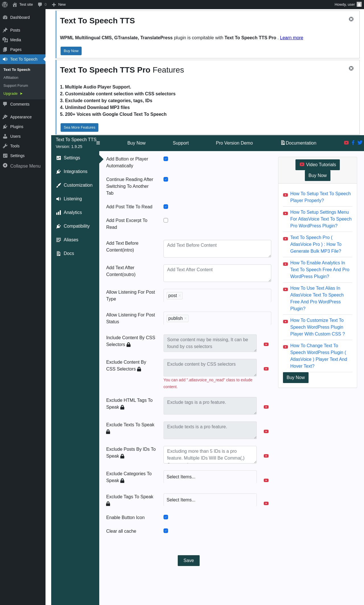The image size is (364, 605).
Task: Switch to the Customization tab
Action: [x=75, y=185]
